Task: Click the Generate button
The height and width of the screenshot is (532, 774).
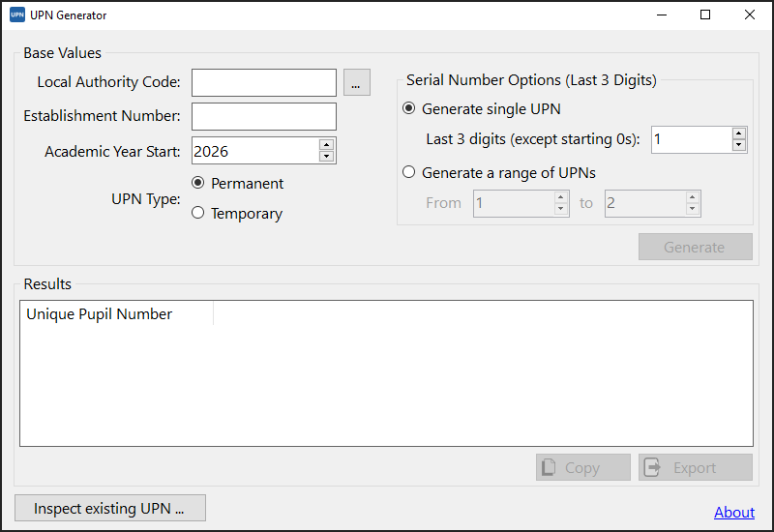Action: pos(695,247)
